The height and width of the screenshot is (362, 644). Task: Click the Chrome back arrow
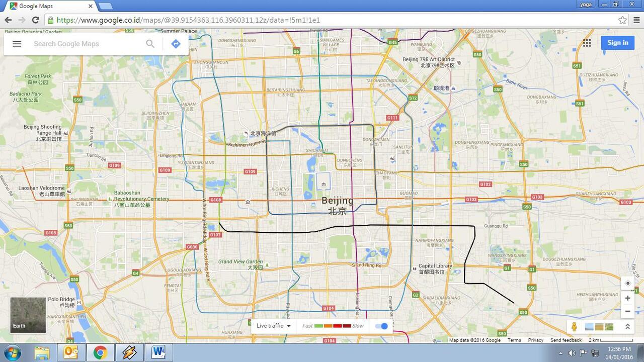pyautogui.click(x=8, y=20)
